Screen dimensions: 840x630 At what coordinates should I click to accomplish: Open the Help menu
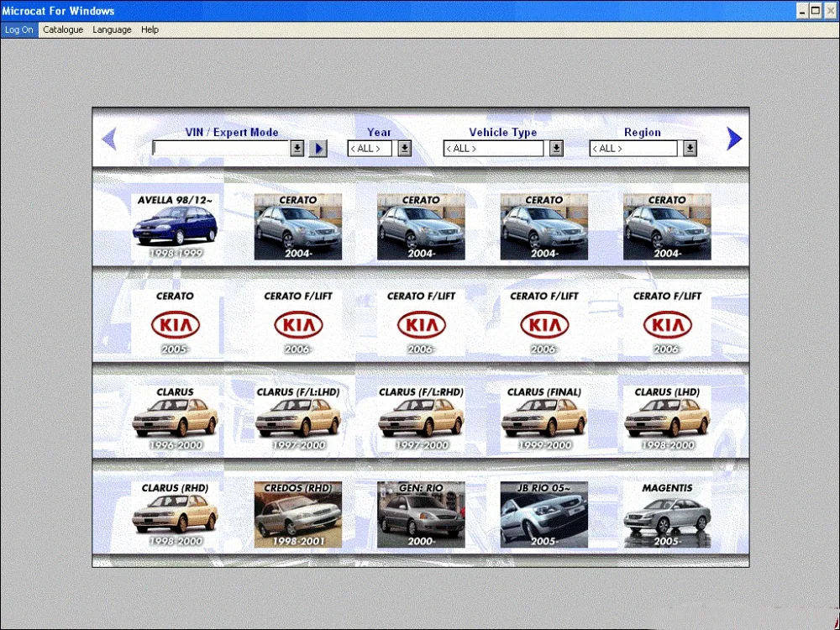click(150, 30)
